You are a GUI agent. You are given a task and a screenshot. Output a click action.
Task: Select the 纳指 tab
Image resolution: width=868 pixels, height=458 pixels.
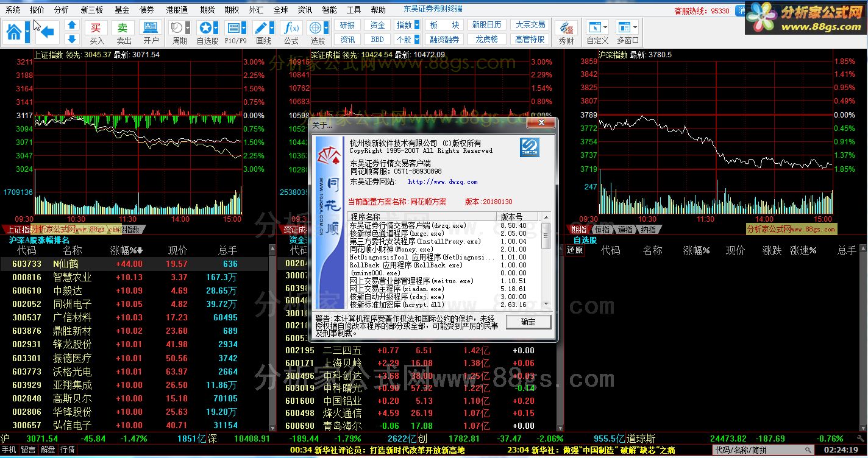[648, 230]
